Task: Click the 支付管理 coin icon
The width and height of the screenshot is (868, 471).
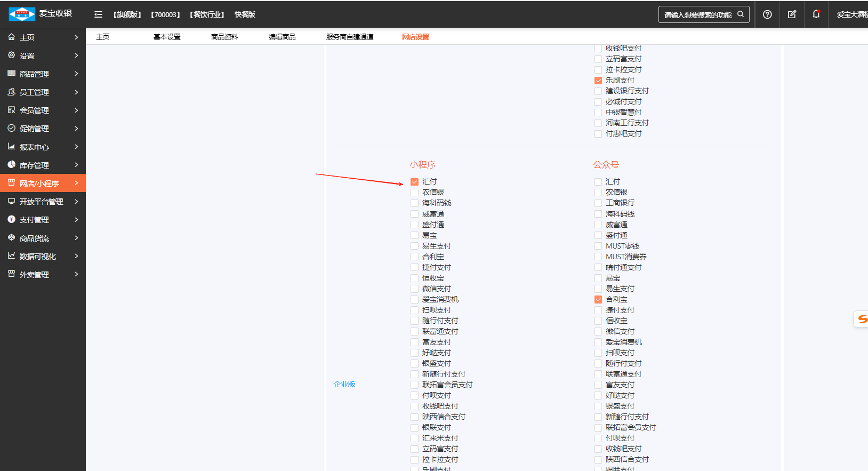Action: pyautogui.click(x=11, y=219)
